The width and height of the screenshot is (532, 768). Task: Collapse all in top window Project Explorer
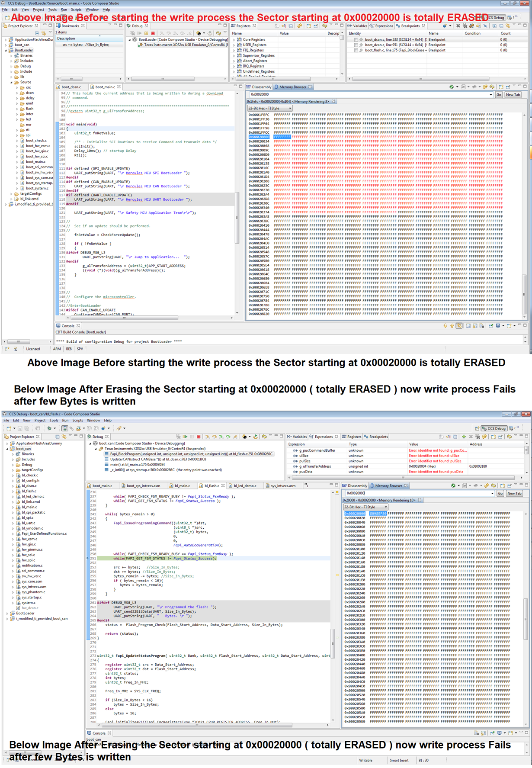coord(37,33)
